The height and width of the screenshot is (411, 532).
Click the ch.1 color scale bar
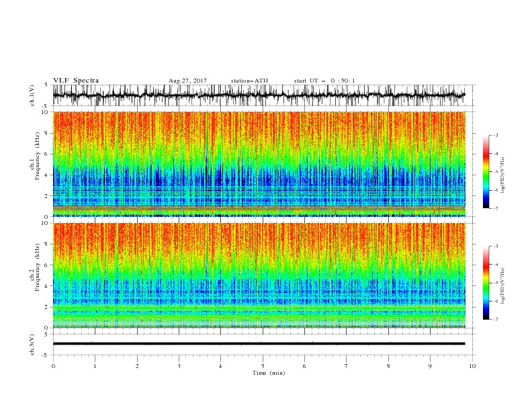(x=486, y=172)
